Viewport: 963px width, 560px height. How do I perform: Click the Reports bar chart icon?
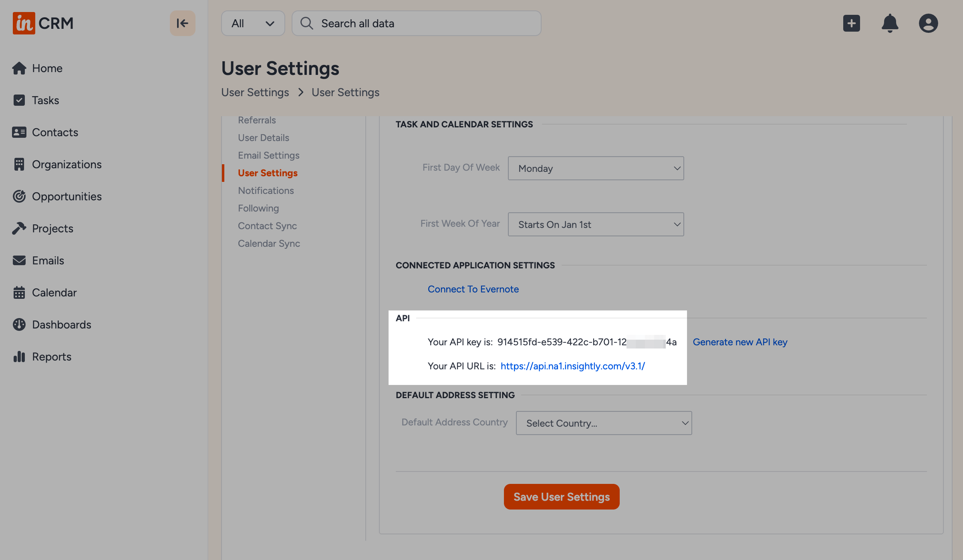tap(19, 357)
